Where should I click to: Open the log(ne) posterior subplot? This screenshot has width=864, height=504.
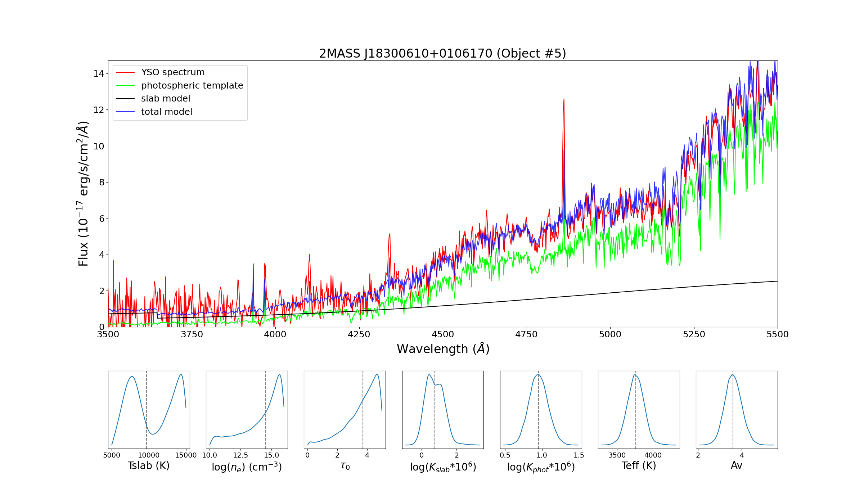point(247,410)
